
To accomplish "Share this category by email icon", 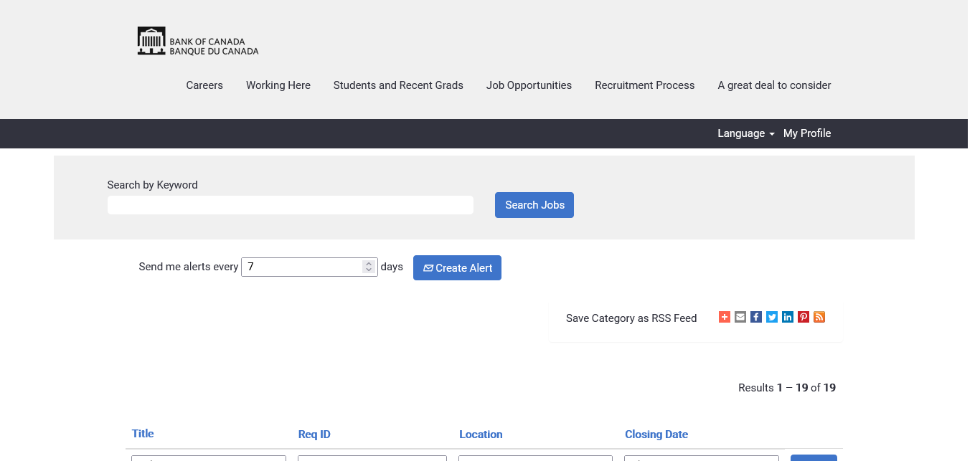I will click(740, 317).
